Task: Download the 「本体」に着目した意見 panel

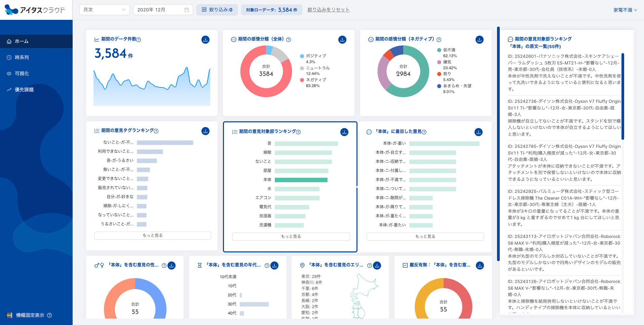Action: tap(479, 132)
